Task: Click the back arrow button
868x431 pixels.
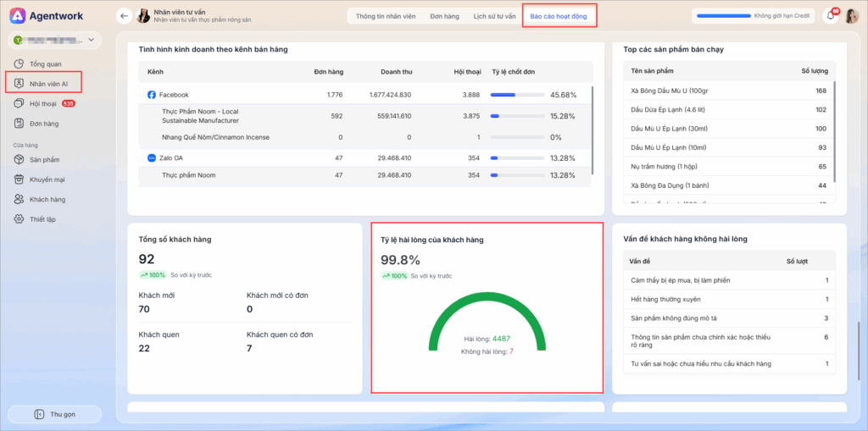Action: coord(124,15)
